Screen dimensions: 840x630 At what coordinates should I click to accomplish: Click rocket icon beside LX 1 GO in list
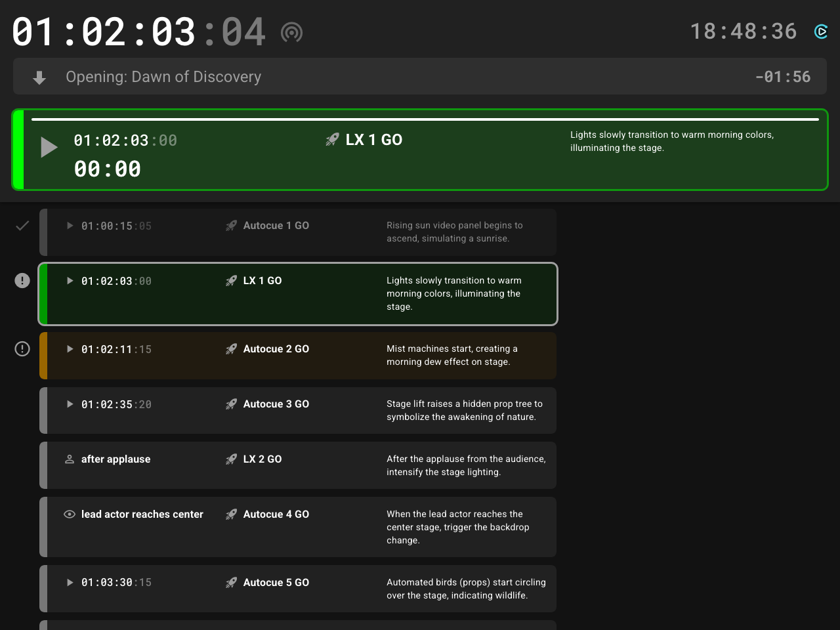click(231, 281)
